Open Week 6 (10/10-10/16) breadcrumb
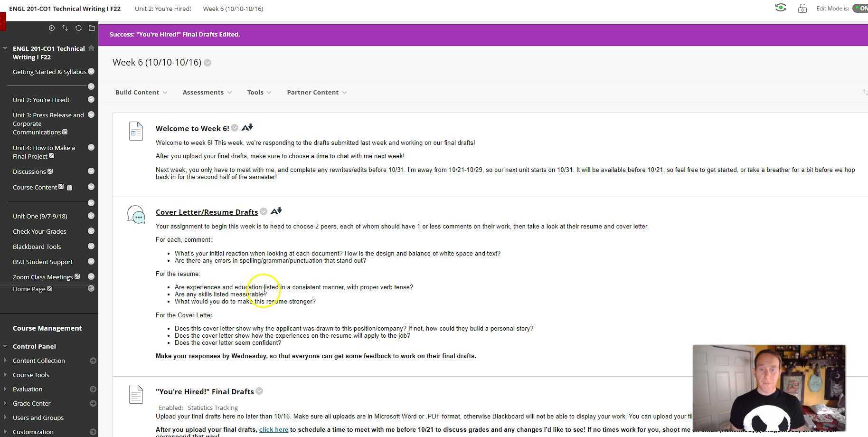Screen dimensions: 868x437 click(233, 9)
